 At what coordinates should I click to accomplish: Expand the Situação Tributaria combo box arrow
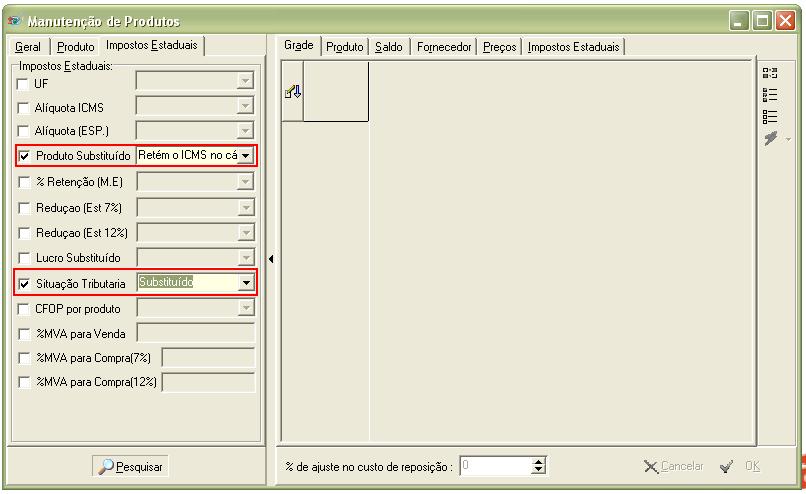point(246,283)
